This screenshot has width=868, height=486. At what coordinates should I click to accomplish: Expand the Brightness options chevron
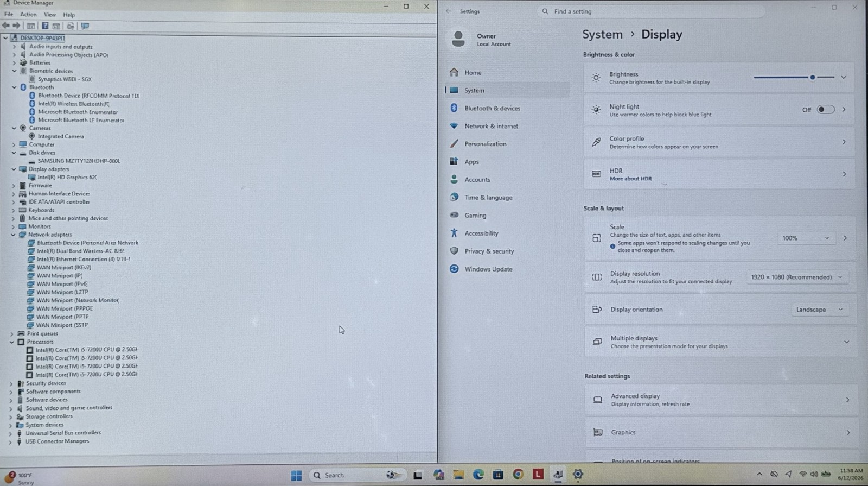844,78
